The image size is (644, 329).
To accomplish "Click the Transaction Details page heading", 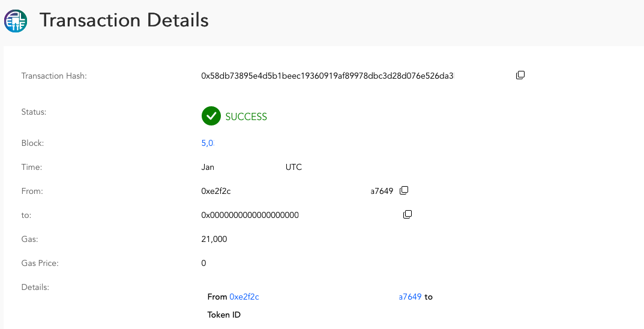I will pyautogui.click(x=124, y=20).
